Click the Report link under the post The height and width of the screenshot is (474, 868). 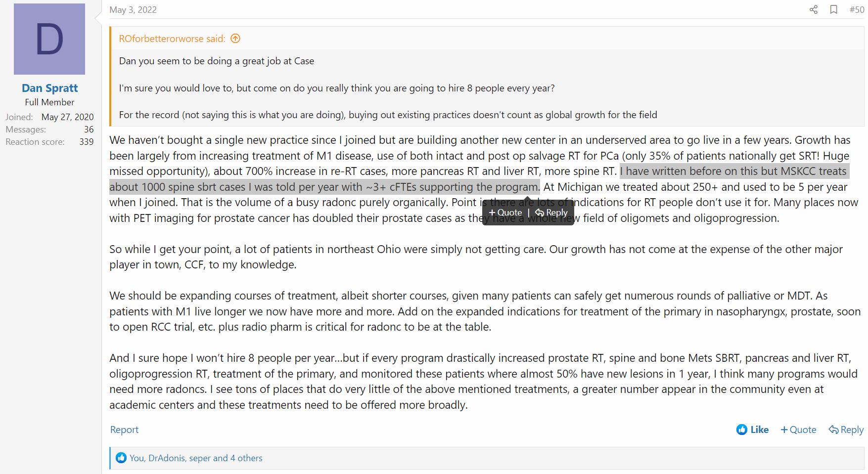coord(124,430)
